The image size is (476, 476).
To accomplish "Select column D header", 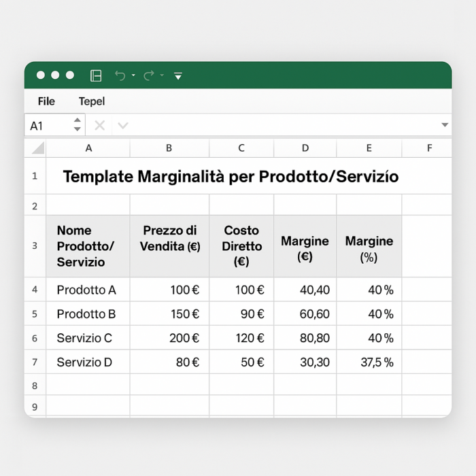I will pos(305,148).
